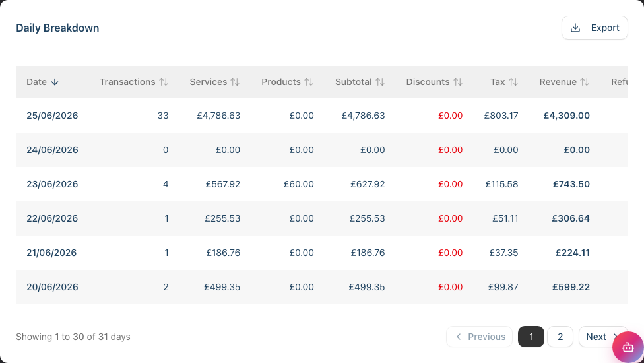Viewport: 644px width, 363px height.
Task: Open the chatbot assistant floating icon
Action: coord(628,347)
